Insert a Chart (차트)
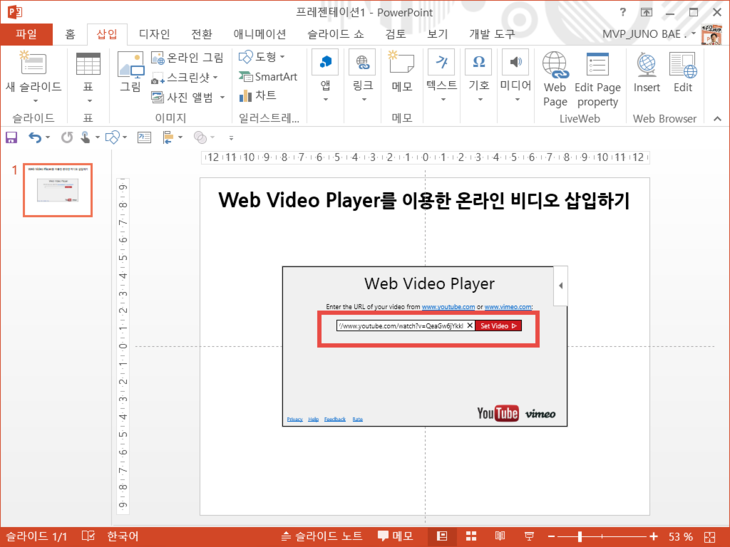This screenshot has height=547, width=730. [x=257, y=96]
